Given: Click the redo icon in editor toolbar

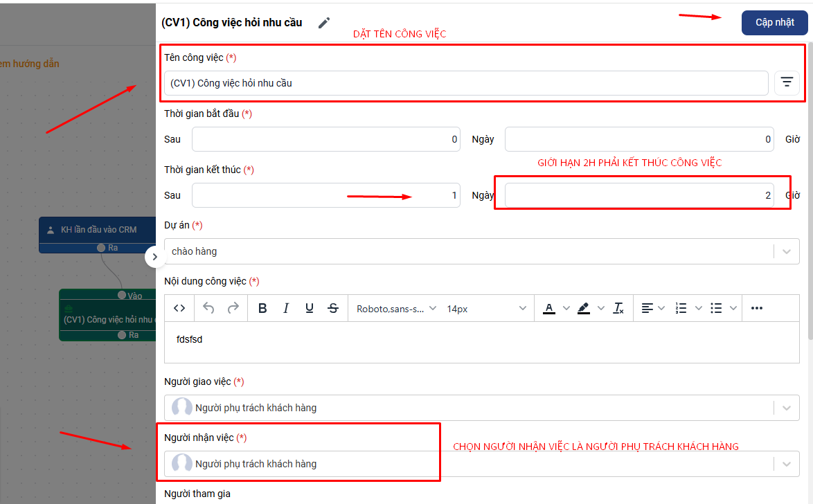Looking at the screenshot, I should (x=233, y=308).
